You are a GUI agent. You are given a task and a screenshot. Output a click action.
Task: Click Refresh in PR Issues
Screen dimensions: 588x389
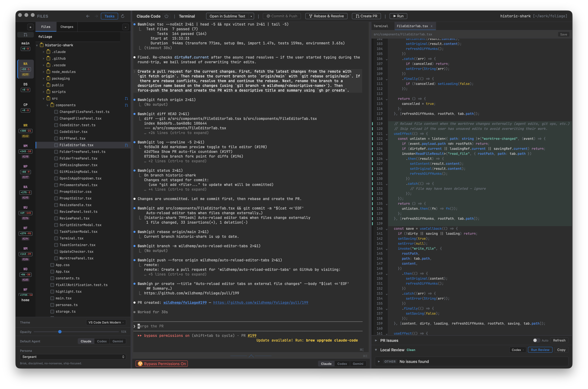pos(559,340)
